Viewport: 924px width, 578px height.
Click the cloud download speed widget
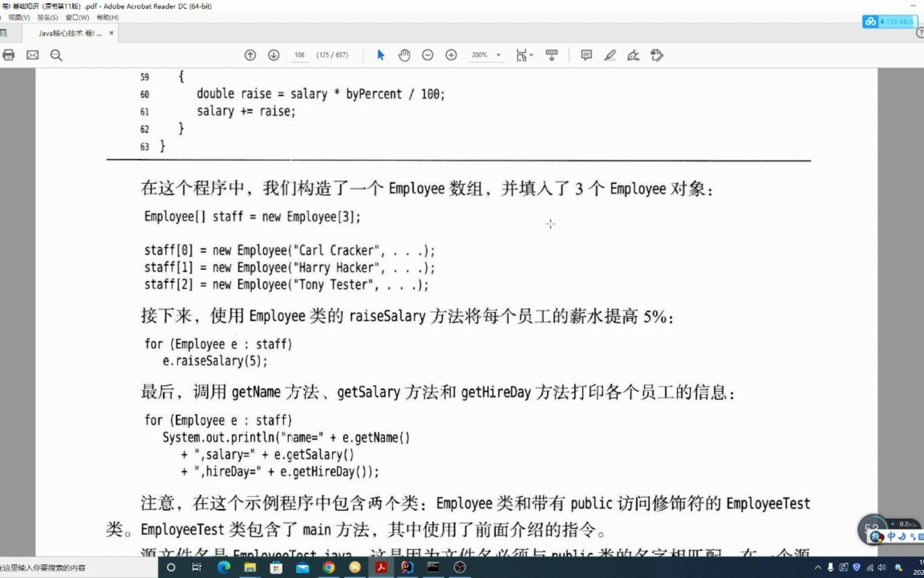point(890,21)
